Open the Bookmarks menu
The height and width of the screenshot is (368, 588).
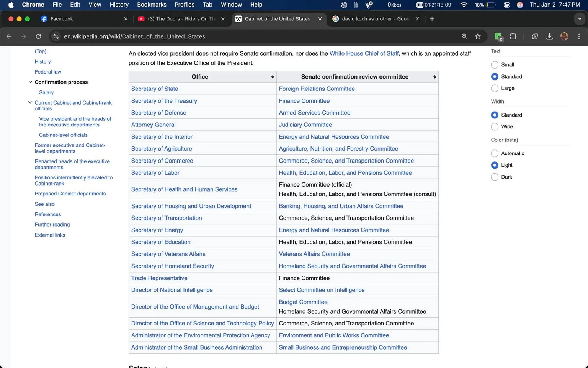pos(152,5)
